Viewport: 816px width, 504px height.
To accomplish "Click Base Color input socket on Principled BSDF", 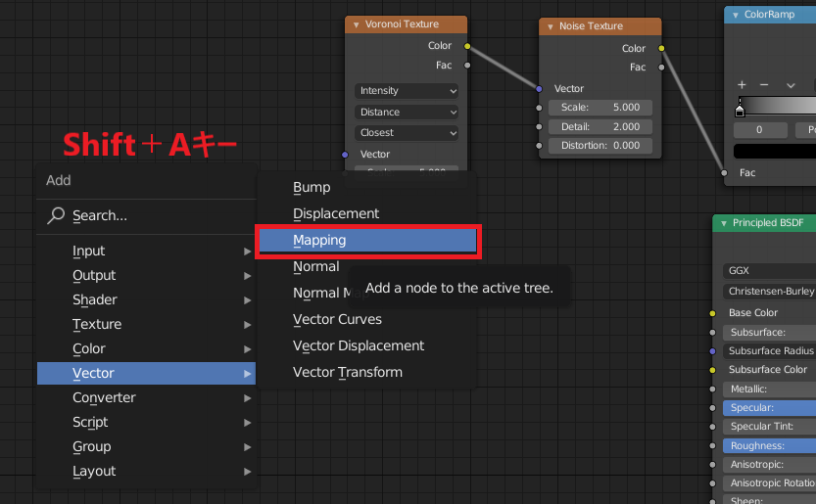I will point(713,313).
